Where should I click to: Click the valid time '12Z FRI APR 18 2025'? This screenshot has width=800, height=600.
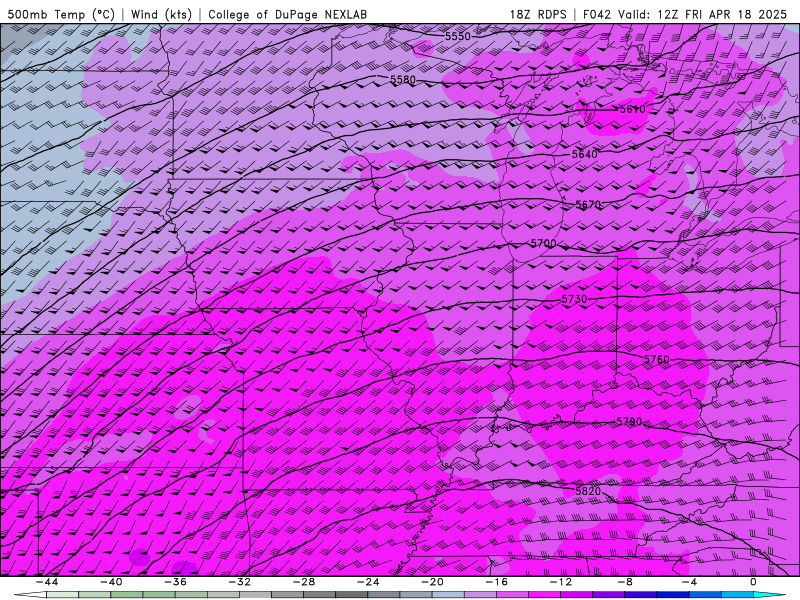(722, 14)
